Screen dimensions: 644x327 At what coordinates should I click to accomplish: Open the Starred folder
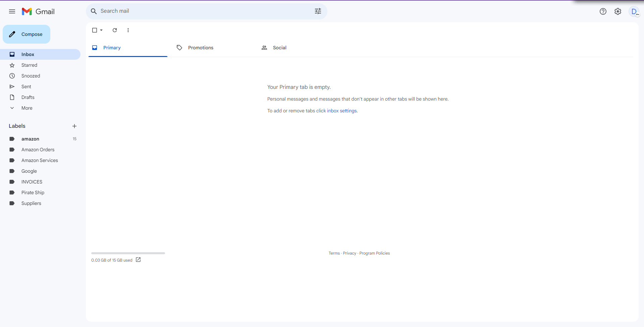click(40, 65)
